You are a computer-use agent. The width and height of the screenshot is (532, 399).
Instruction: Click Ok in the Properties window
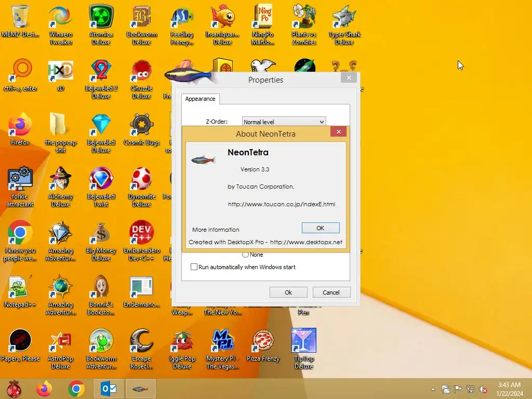click(x=288, y=292)
